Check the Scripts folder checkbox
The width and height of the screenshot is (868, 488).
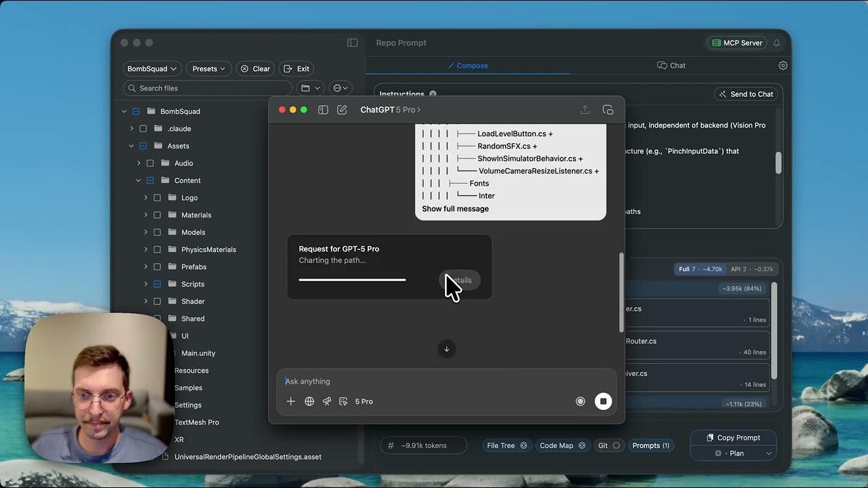(157, 284)
